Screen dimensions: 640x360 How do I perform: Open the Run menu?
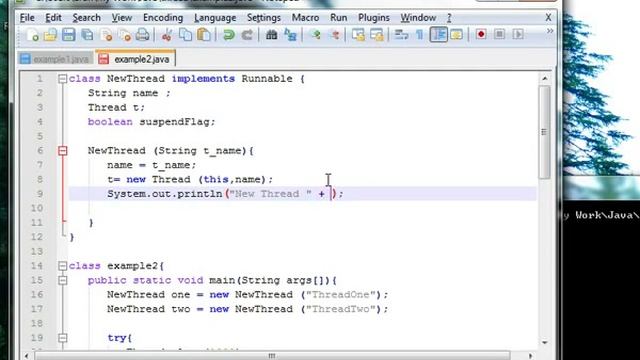tap(338, 18)
